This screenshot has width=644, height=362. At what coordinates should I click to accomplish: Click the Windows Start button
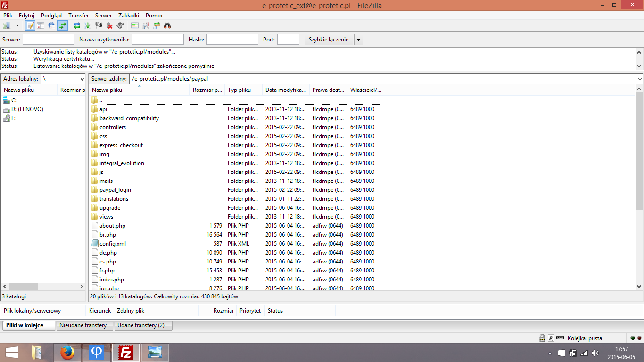tap(11, 353)
